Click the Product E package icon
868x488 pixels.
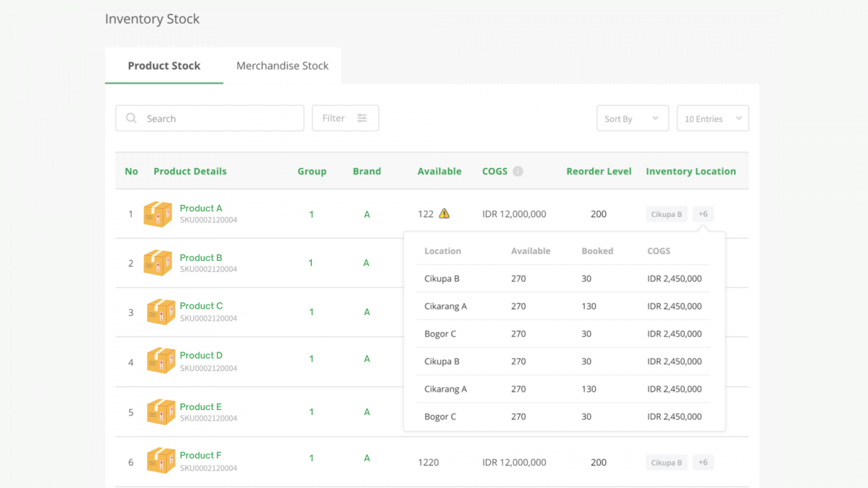click(160, 412)
